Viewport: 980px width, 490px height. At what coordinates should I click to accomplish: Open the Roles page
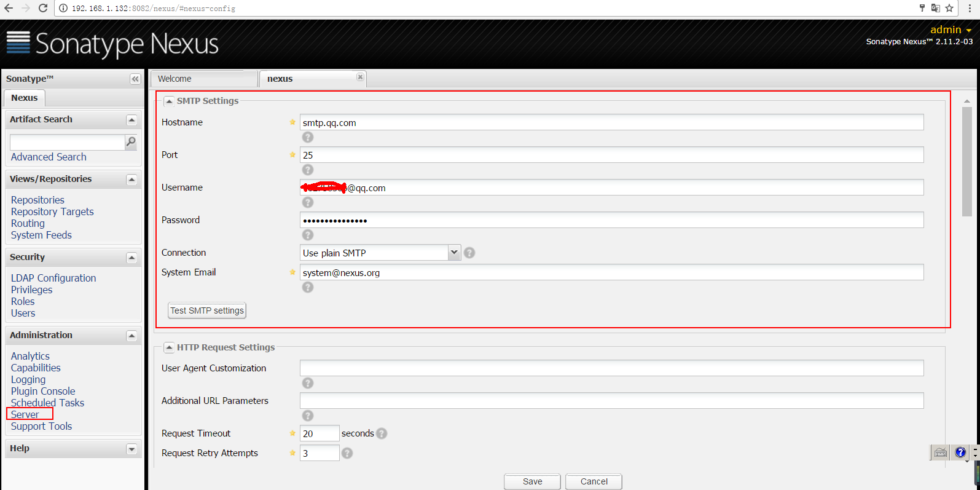23,301
